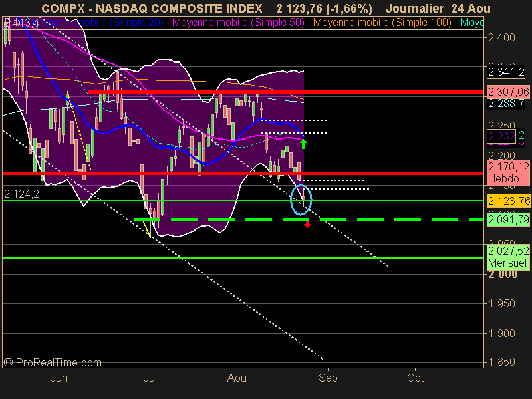Select the Moyenne mobile (Simple 20) legend
532x399 pixels.
click(99, 23)
